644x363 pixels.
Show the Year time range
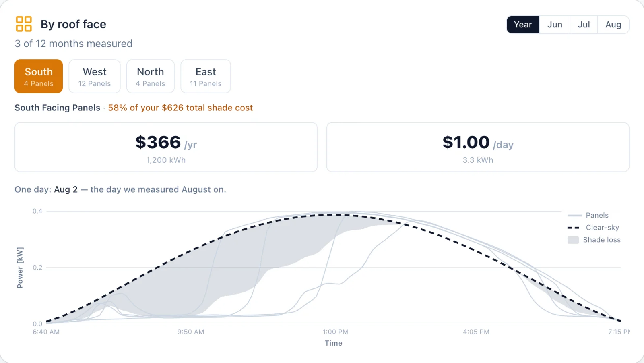tap(523, 25)
